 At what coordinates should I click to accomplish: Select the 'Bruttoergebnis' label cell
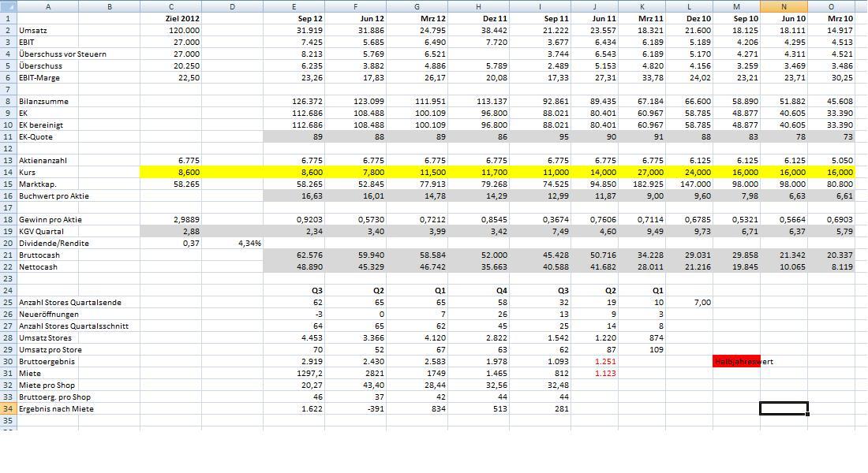click(x=47, y=362)
